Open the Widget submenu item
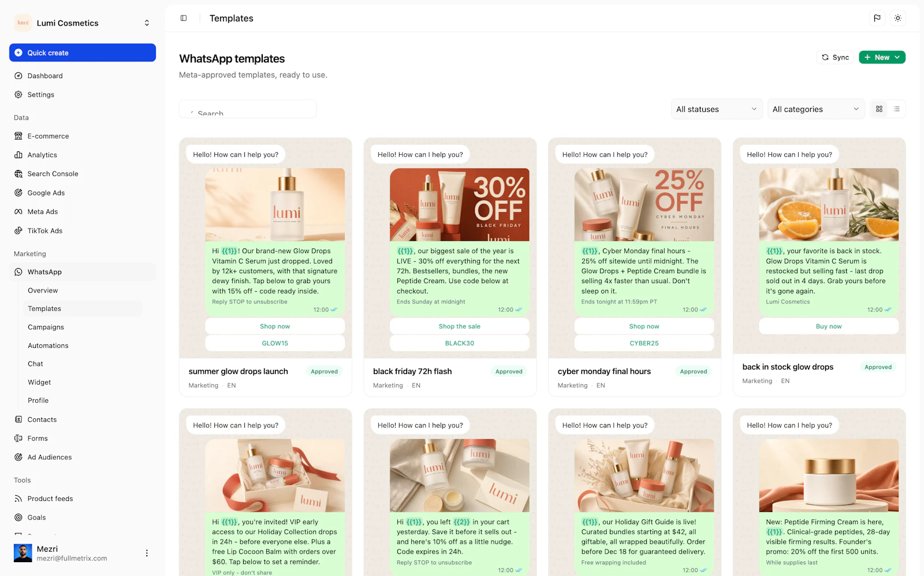 coord(39,382)
